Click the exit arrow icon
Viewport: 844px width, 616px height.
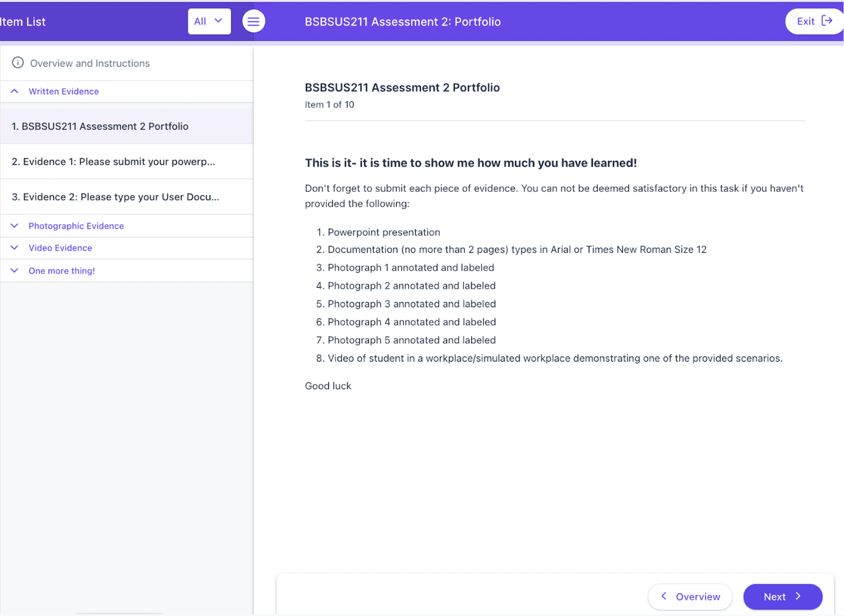pyautogui.click(x=826, y=21)
